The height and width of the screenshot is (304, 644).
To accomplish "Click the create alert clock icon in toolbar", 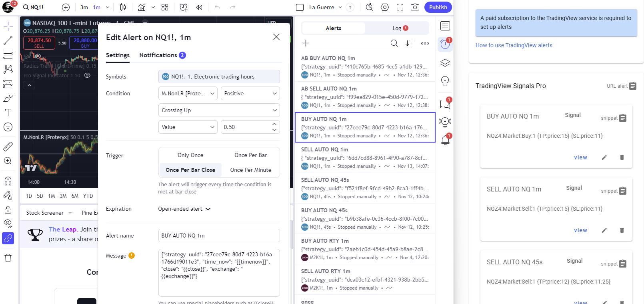I will pos(184,7).
